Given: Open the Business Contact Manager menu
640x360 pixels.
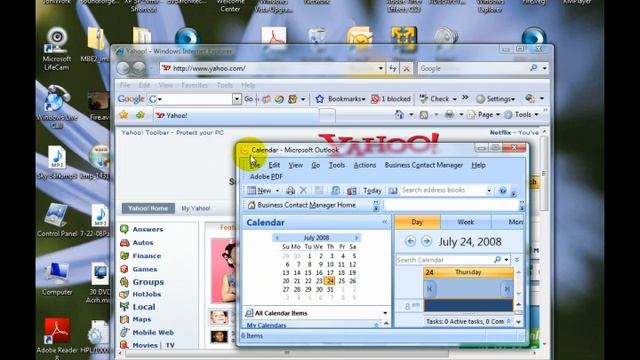Looking at the screenshot, I should [424, 165].
